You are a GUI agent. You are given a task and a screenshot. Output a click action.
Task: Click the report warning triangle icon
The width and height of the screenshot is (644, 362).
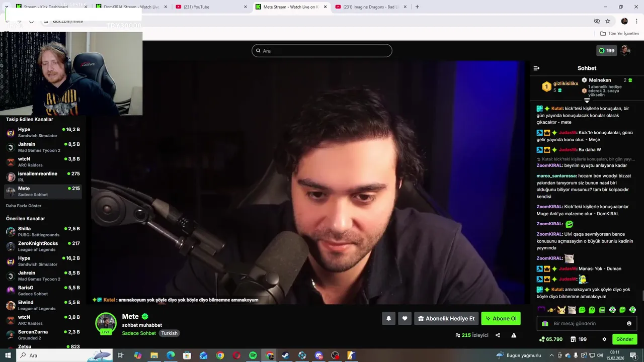click(x=514, y=335)
